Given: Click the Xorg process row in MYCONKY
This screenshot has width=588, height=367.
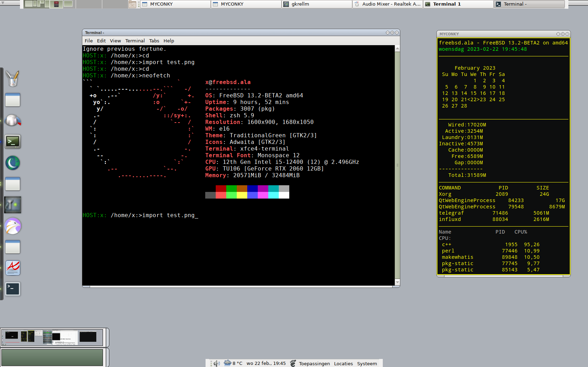Looking at the screenshot, I should coord(494,194).
